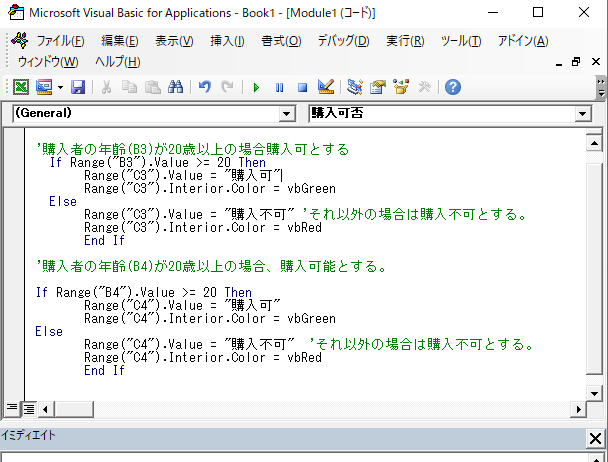Click the Paste clipboard icon

point(152,87)
